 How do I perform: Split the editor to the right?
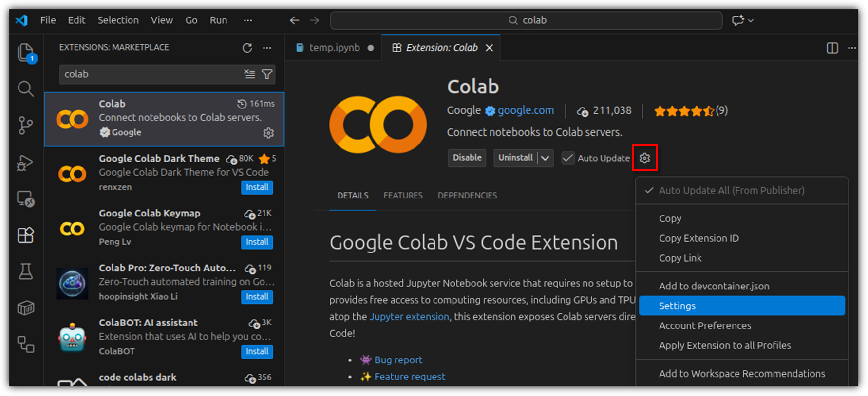832,48
